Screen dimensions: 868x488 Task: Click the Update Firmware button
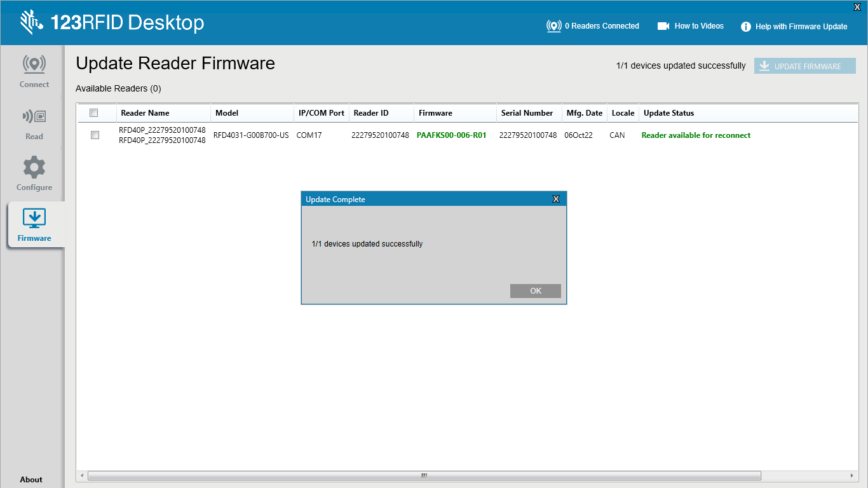pyautogui.click(x=804, y=66)
